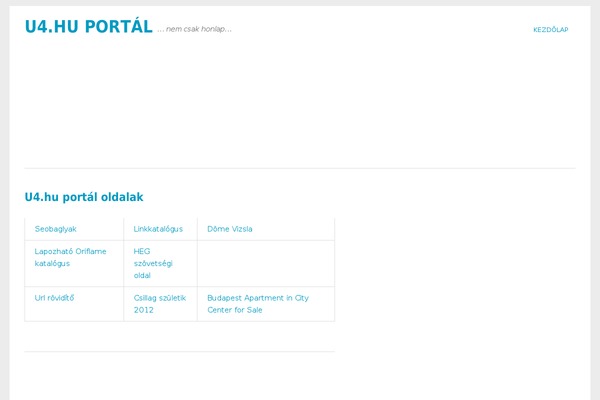
Task: Select the U4.hu portál oldalak heading
Action: point(84,197)
